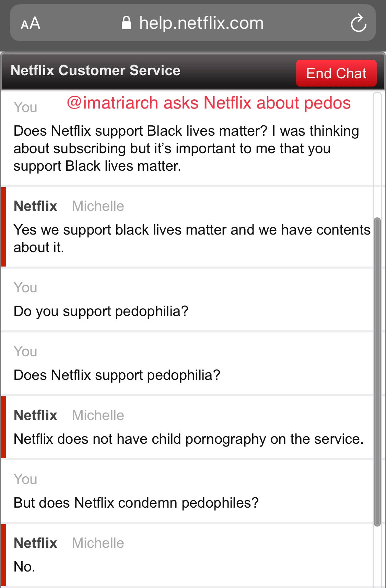
Task: Click the chat scrollbar thumb
Action: (377, 371)
